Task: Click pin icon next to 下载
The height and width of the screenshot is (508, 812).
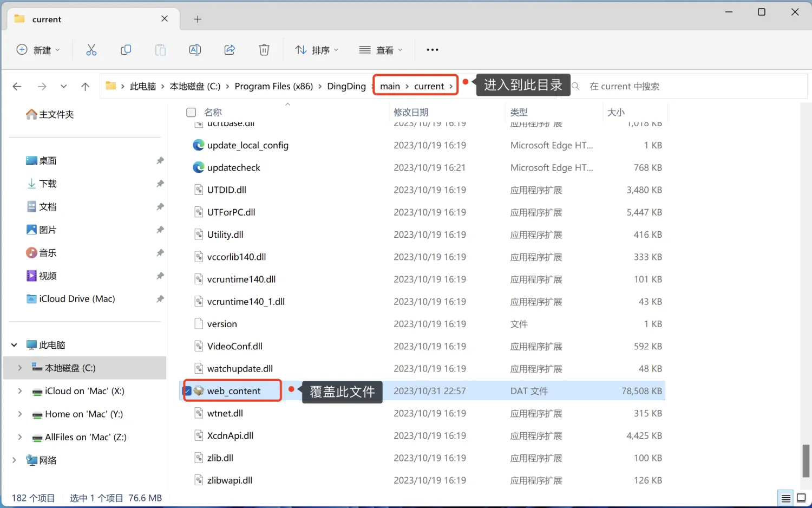Action: click(160, 184)
